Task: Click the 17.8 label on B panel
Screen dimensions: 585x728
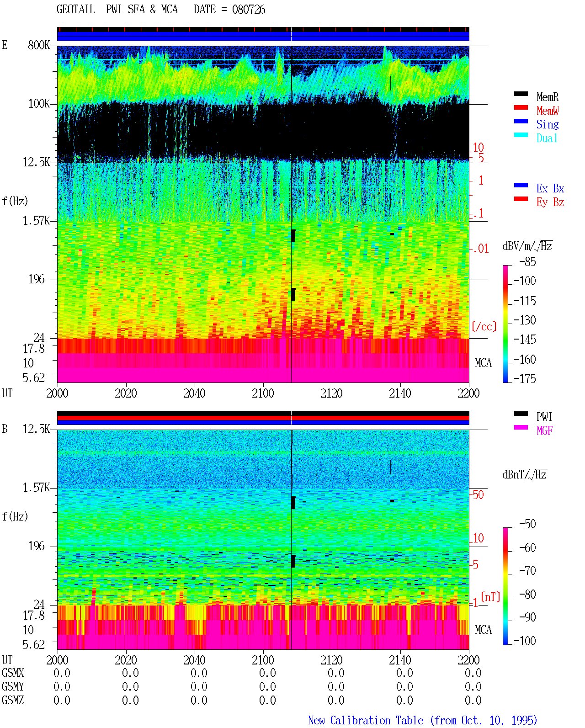Action: pos(34,615)
